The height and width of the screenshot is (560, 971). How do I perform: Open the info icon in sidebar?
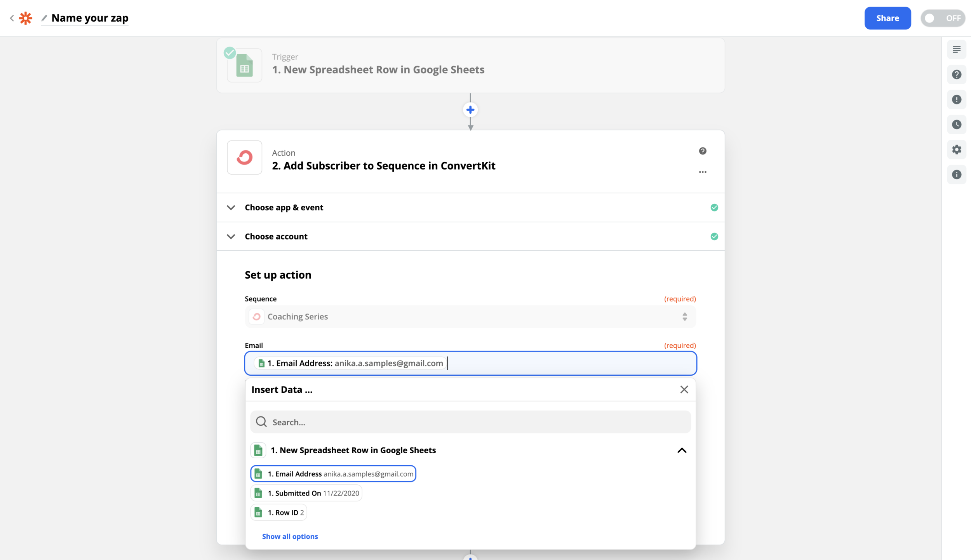[956, 175]
